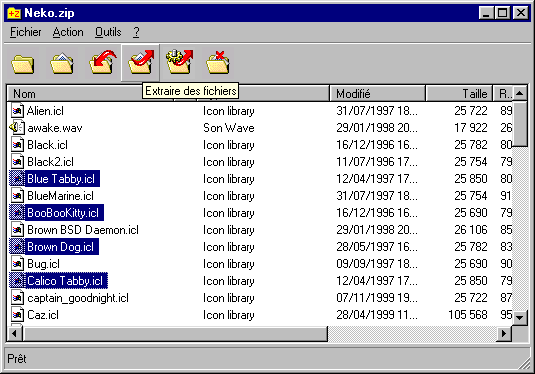Screen dimensions: 535x374
Task: Sort by the Modifié column header
Action: (x=378, y=93)
